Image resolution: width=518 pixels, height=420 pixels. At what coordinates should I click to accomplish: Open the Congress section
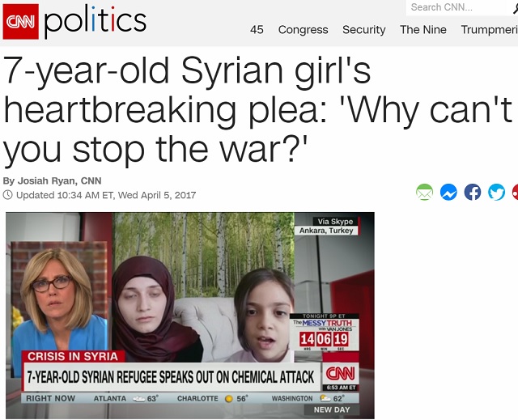pyautogui.click(x=303, y=30)
